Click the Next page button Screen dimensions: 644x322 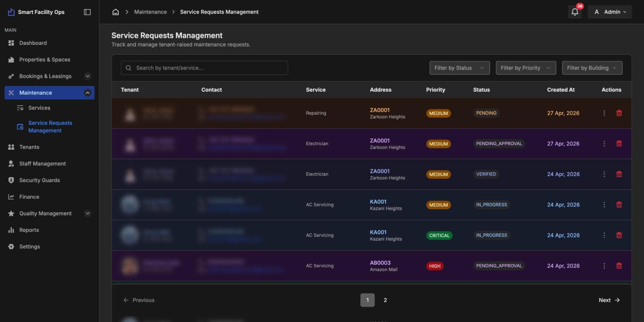[609, 300]
